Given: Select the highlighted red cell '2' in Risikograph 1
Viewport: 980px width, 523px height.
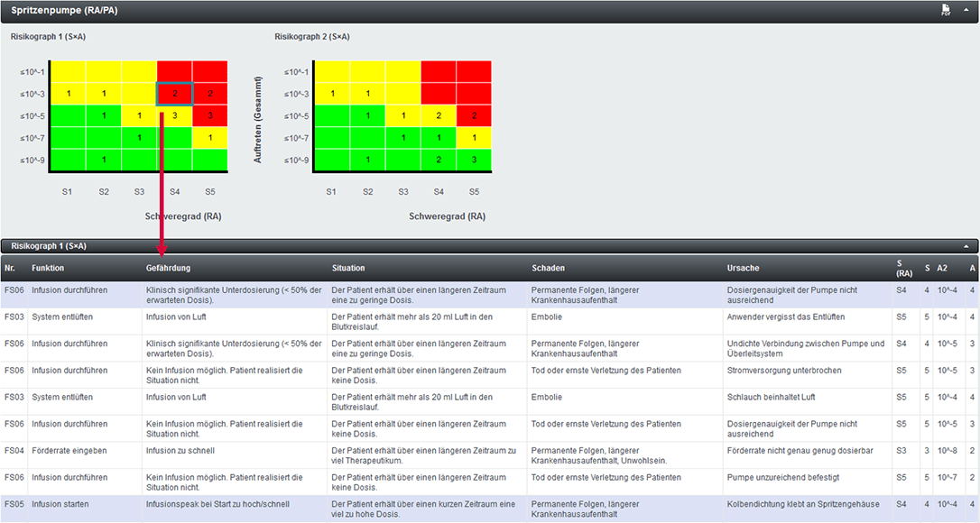Looking at the screenshot, I should click(173, 92).
